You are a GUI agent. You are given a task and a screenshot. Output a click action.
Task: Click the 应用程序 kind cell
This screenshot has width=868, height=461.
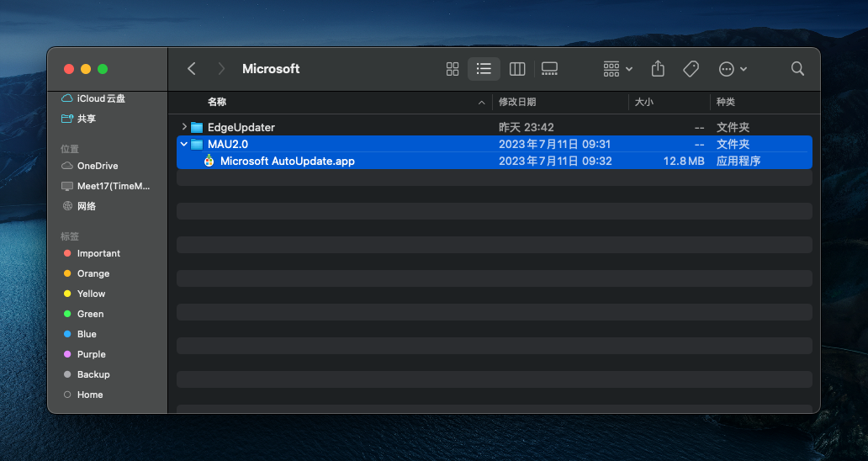coord(738,161)
